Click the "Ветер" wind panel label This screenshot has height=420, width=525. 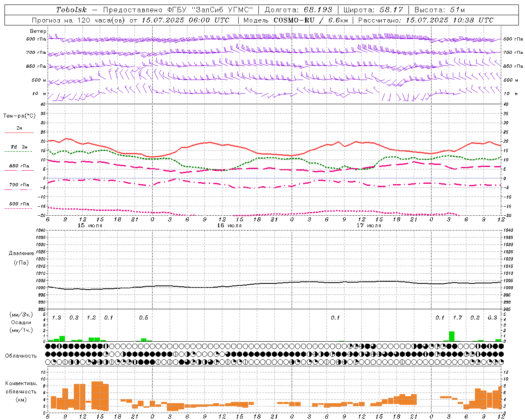(x=38, y=31)
